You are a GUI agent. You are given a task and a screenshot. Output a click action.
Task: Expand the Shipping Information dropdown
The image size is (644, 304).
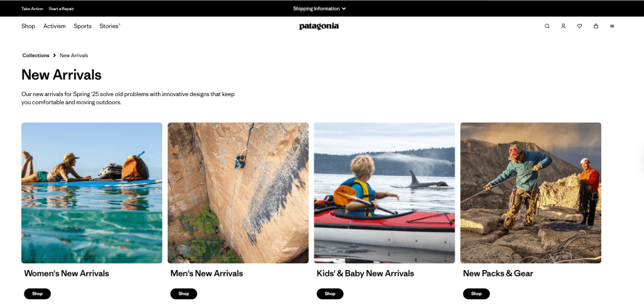pos(319,9)
